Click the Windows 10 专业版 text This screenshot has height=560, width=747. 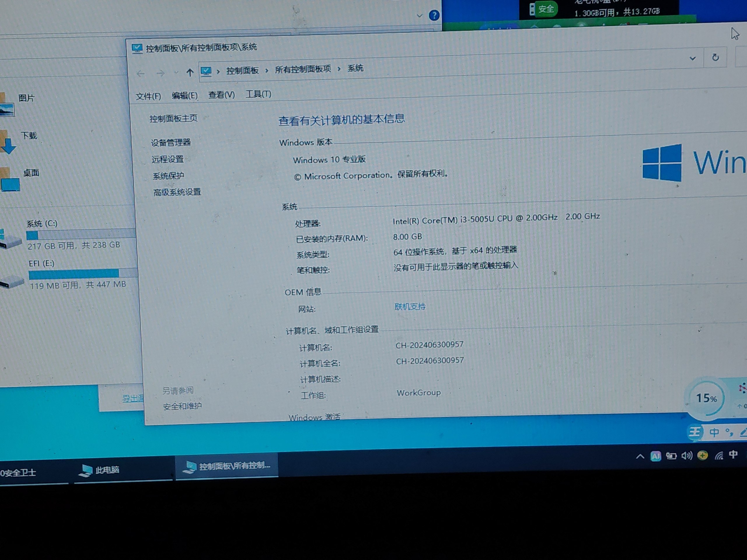pyautogui.click(x=329, y=159)
